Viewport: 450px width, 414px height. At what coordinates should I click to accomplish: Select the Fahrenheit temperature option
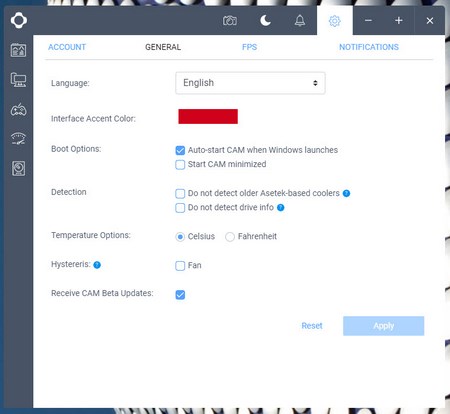pos(230,237)
